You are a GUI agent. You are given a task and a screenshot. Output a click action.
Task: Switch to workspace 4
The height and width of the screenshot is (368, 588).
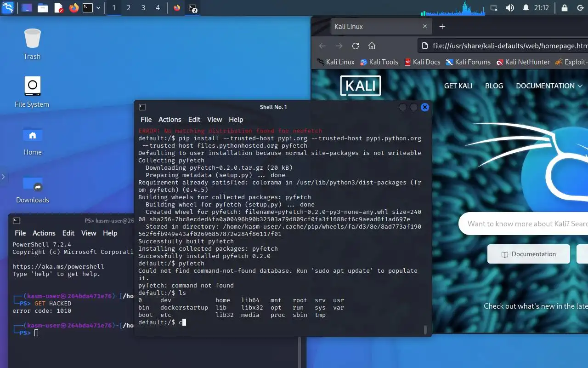(158, 8)
